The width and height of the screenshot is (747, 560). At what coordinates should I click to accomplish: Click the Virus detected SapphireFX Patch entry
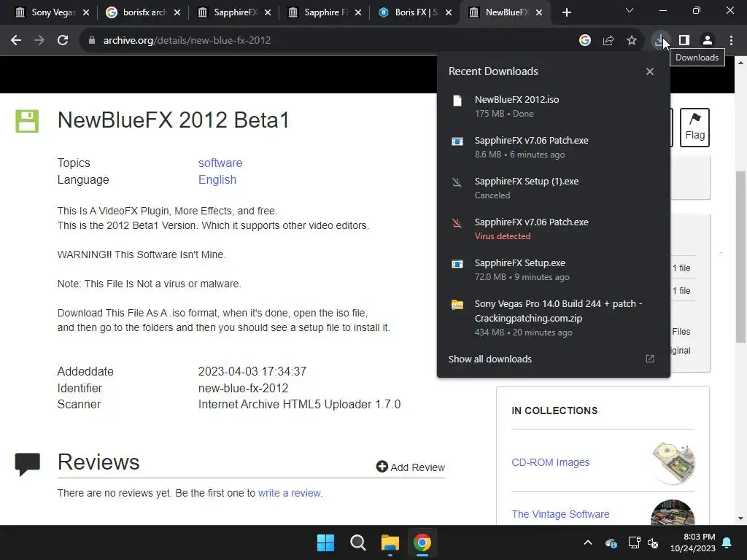(x=553, y=229)
